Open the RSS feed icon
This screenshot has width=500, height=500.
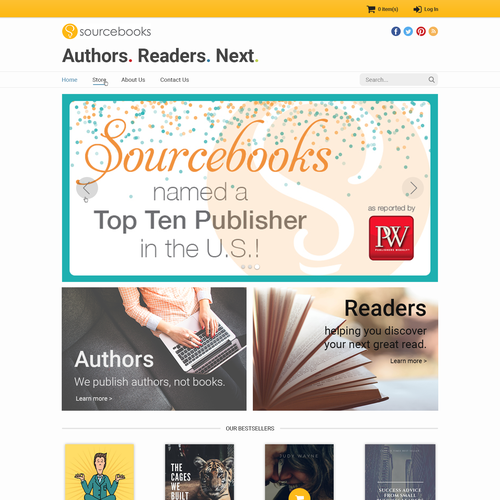[x=433, y=31]
